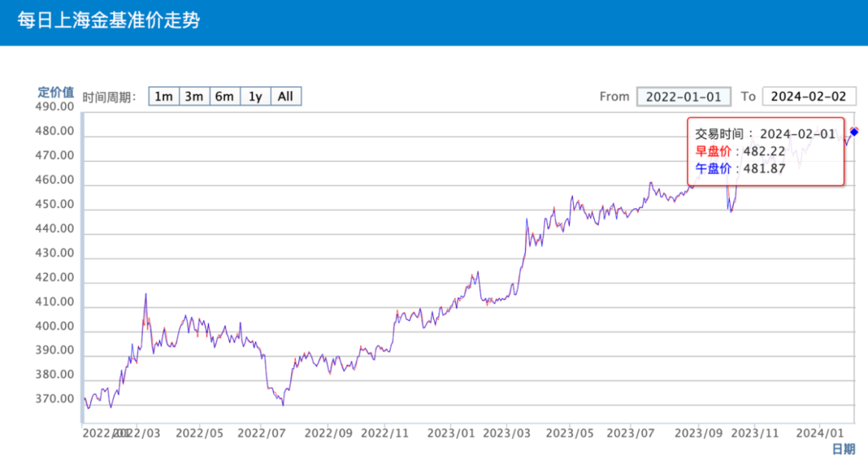The height and width of the screenshot is (460, 868).
Task: Select the 1m time period button
Action: click(x=163, y=97)
